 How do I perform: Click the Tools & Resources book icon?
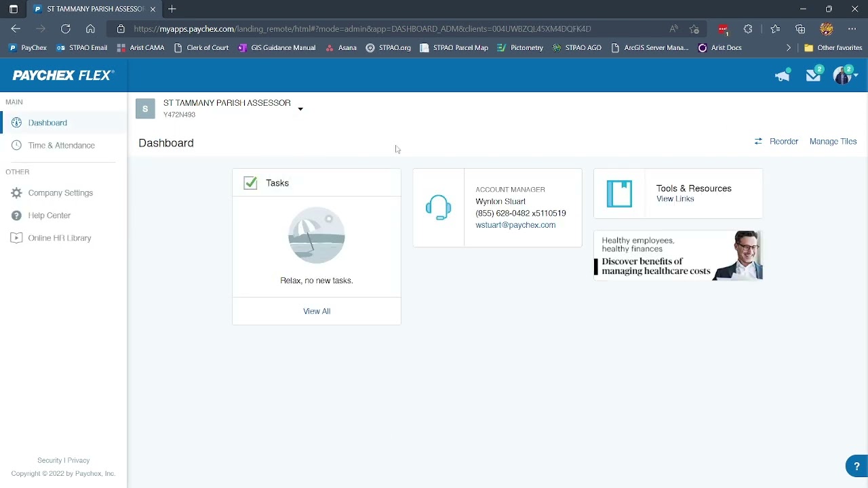619,194
